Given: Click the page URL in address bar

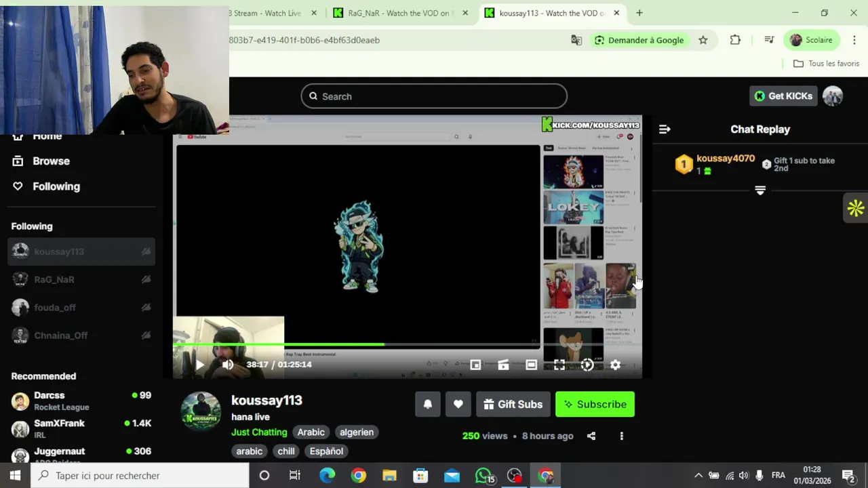Looking at the screenshot, I should point(304,40).
